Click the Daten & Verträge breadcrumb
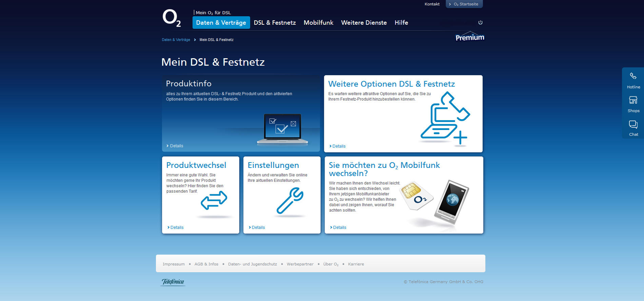 [176, 40]
